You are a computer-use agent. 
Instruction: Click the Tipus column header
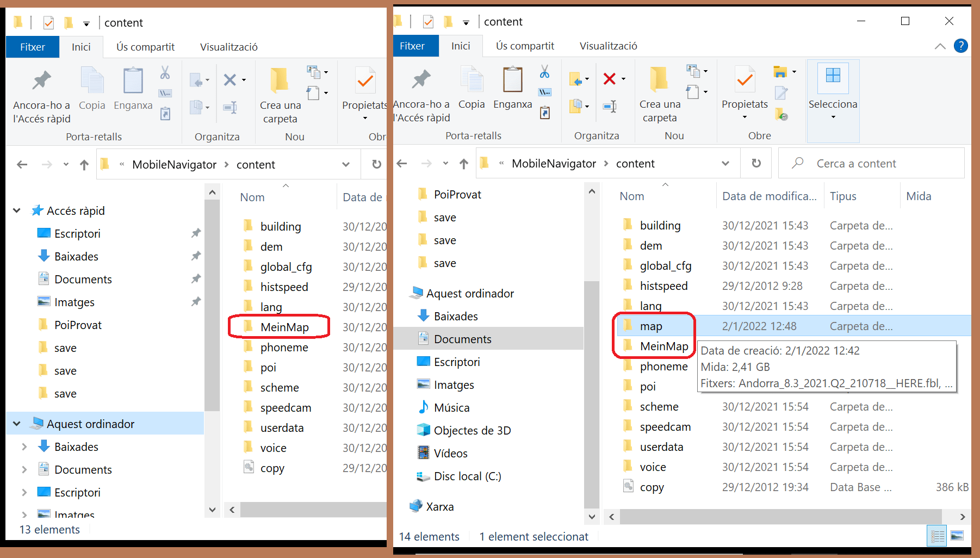pos(843,196)
